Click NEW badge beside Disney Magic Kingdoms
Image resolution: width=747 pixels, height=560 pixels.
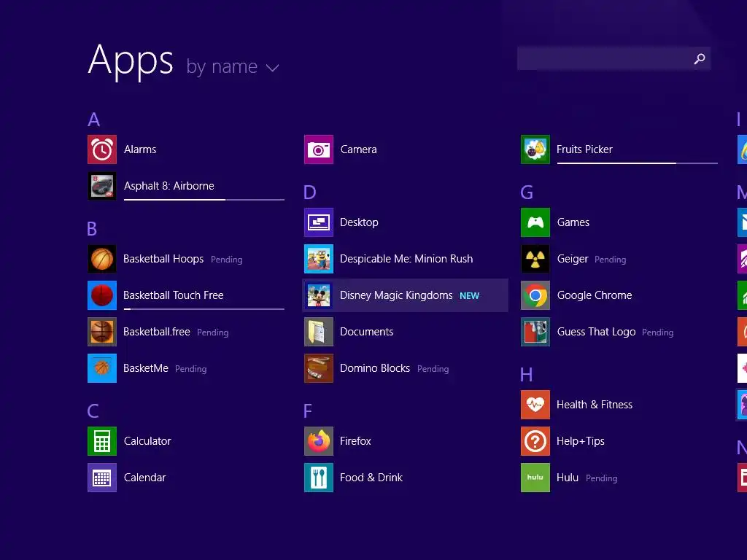[469, 296]
